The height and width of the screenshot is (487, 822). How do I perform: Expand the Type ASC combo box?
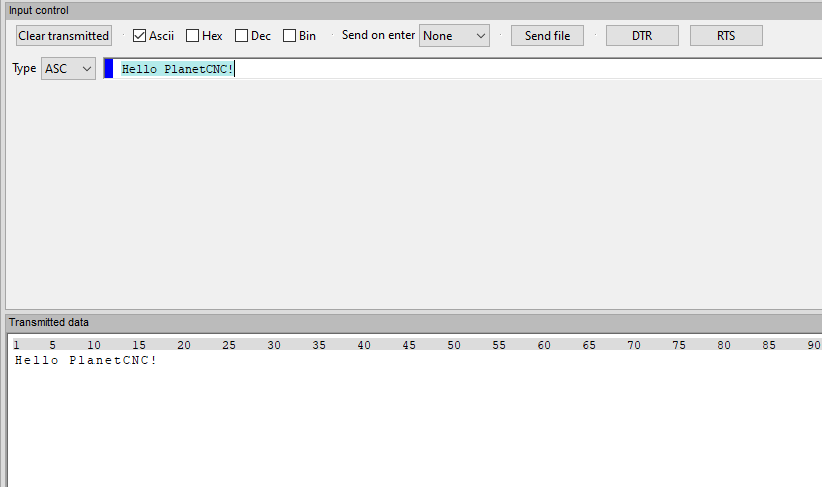pos(68,68)
